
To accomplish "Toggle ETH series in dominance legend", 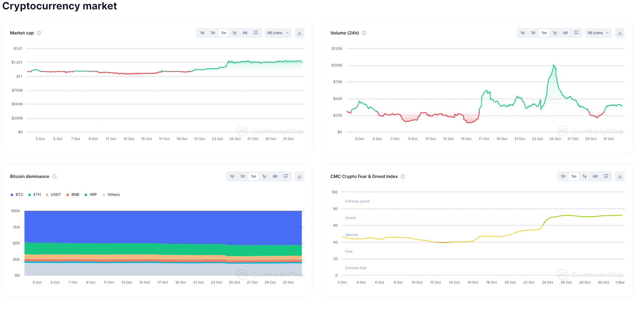I will pyautogui.click(x=35, y=195).
